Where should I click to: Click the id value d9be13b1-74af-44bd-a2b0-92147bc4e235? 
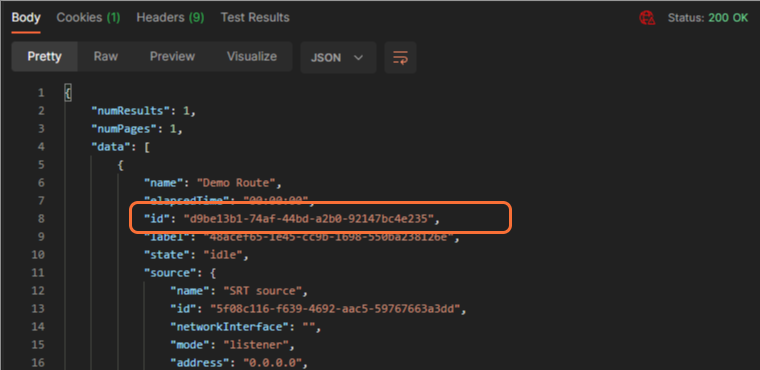(308, 219)
